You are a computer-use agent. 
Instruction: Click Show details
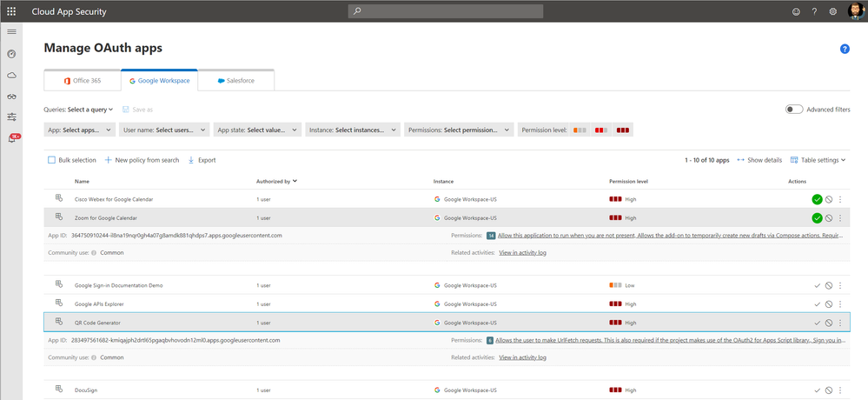pos(759,160)
